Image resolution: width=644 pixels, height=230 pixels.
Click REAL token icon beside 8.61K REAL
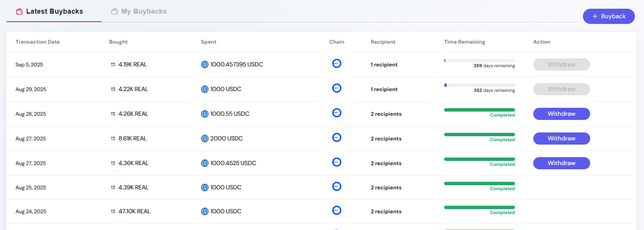point(113,139)
